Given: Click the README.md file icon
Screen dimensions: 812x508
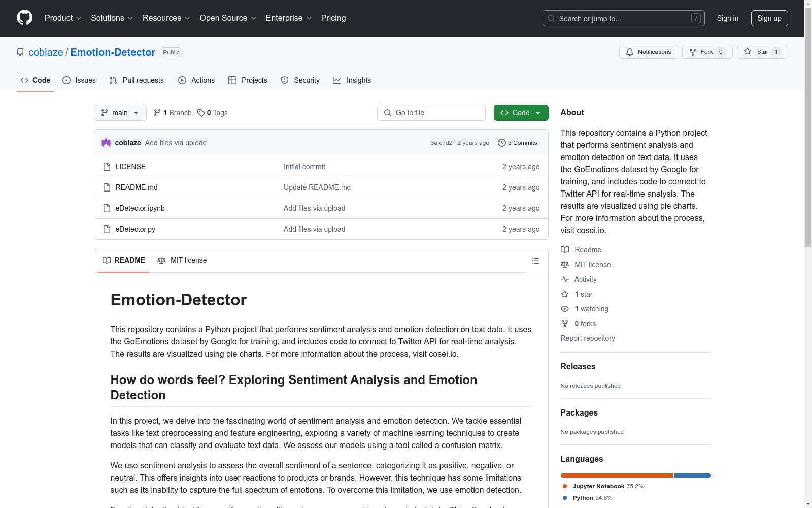Looking at the screenshot, I should (107, 187).
